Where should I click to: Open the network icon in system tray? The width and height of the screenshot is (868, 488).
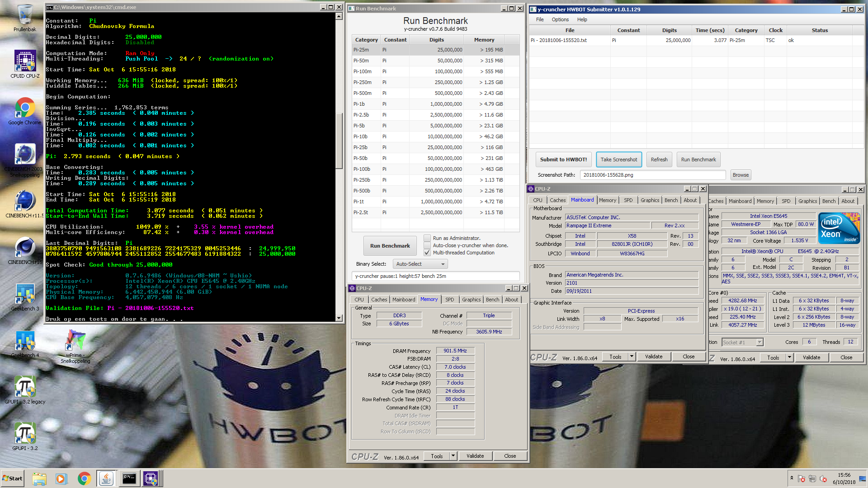click(812, 479)
